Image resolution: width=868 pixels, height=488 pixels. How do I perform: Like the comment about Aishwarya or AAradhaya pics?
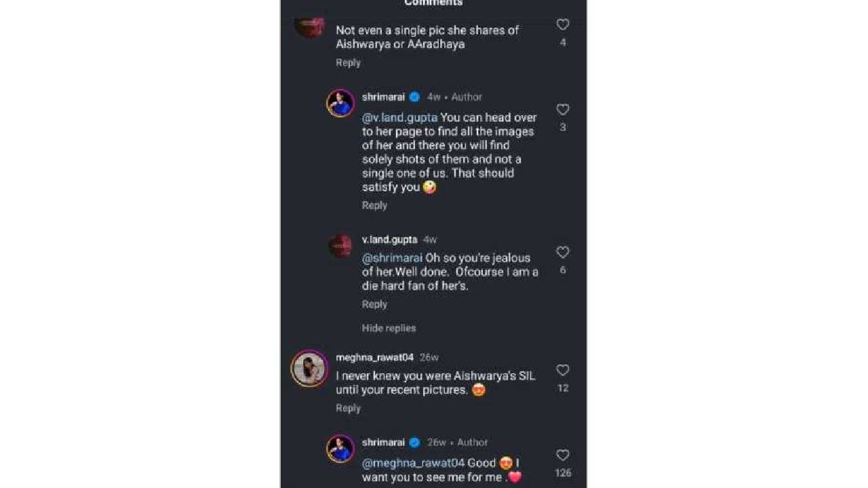tap(562, 25)
